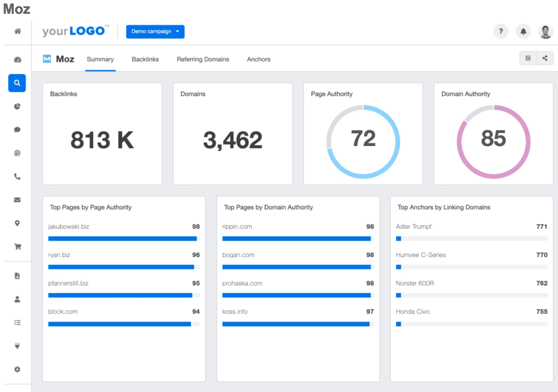Open the dashboard gauge icon

pos(17,60)
